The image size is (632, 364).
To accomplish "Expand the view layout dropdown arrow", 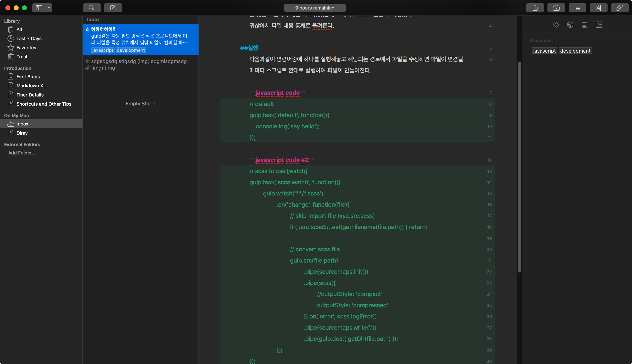I will pos(49,8).
